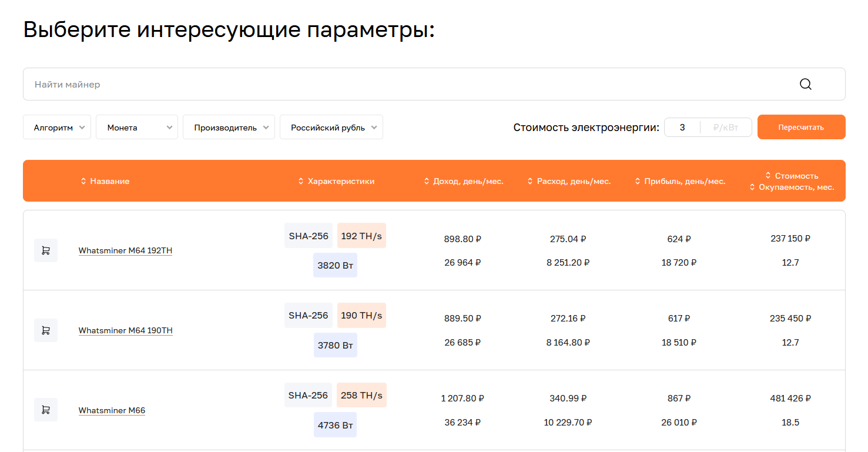Open Whatsminer M64 190TH link
Viewport: 868px width, 452px height.
pos(125,330)
